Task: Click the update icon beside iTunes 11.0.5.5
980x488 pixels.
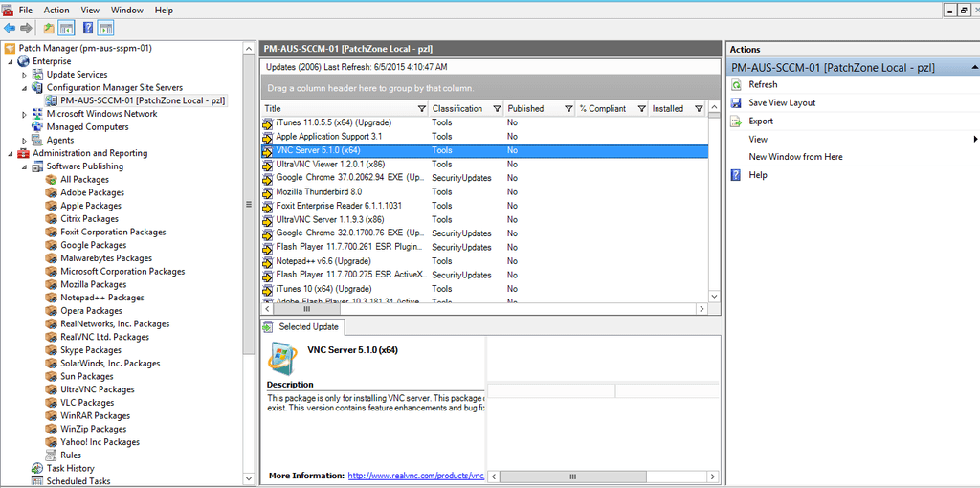Action: [268, 123]
